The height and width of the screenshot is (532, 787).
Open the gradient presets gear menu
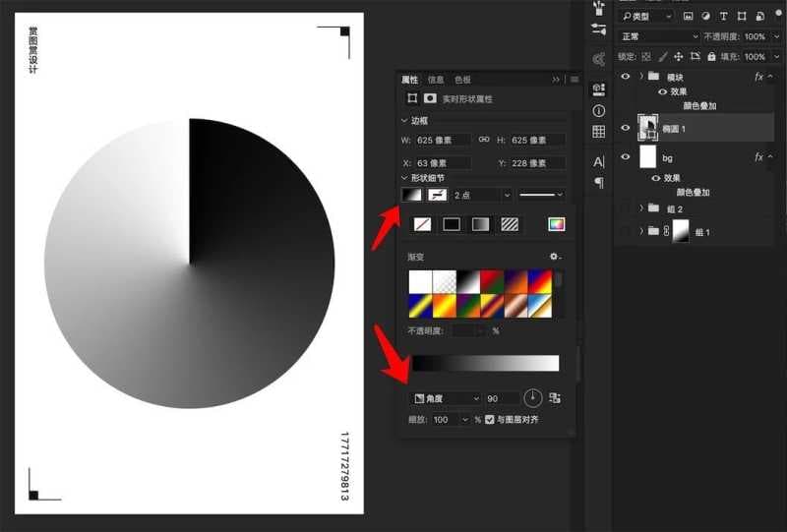[555, 257]
